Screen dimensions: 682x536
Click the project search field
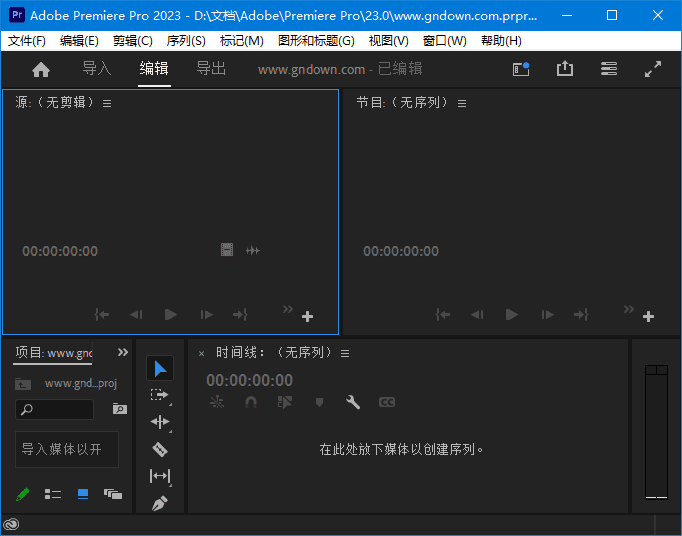pos(54,409)
